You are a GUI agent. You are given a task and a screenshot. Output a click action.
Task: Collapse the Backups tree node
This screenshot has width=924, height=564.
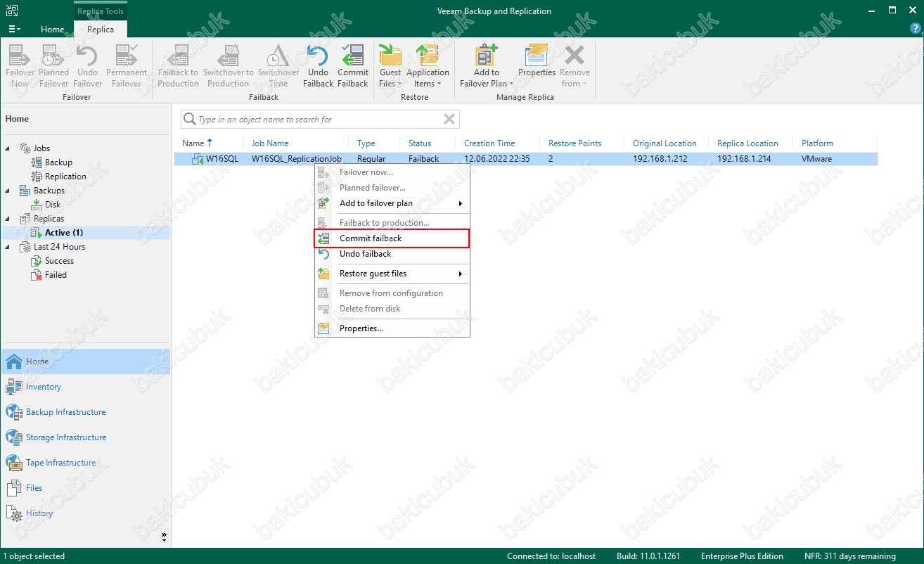click(8, 191)
